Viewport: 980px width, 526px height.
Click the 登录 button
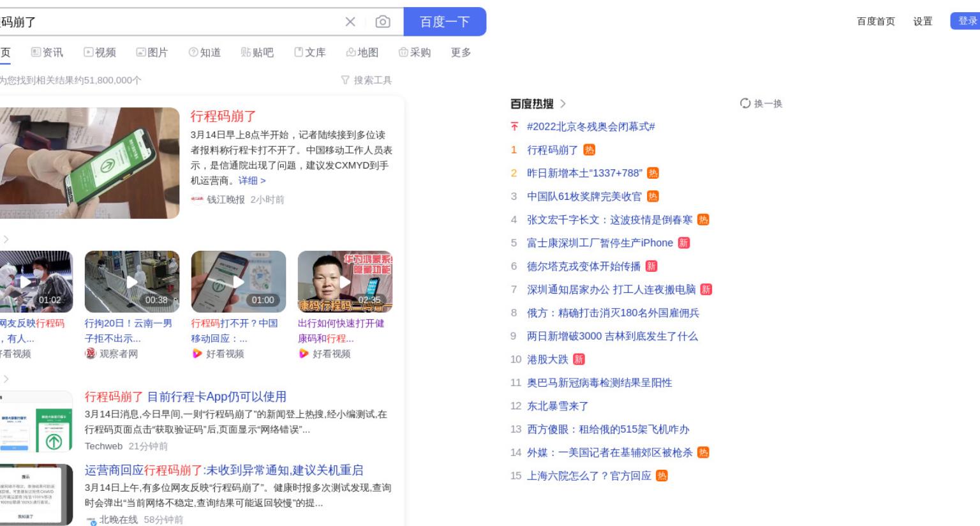click(x=967, y=21)
